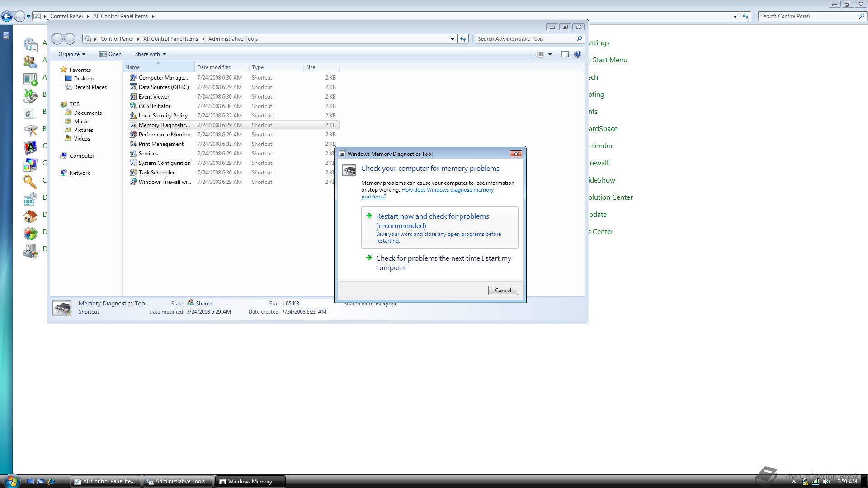
Task: Click the house icon in Control Panel
Action: point(30,216)
